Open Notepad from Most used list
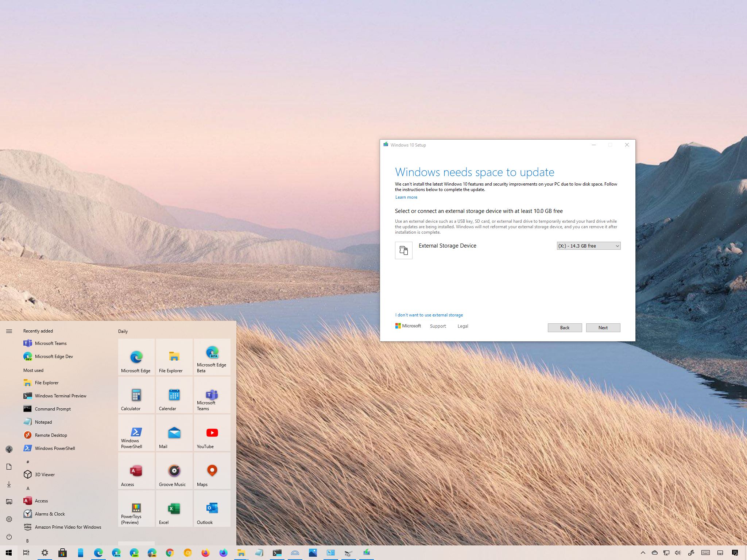Image resolution: width=747 pixels, height=560 pixels. pyautogui.click(x=66, y=422)
